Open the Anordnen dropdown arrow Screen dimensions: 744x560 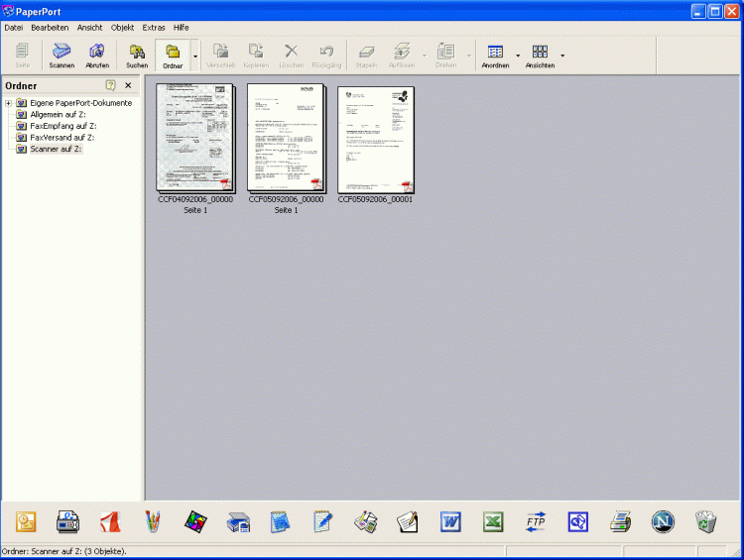click(518, 56)
